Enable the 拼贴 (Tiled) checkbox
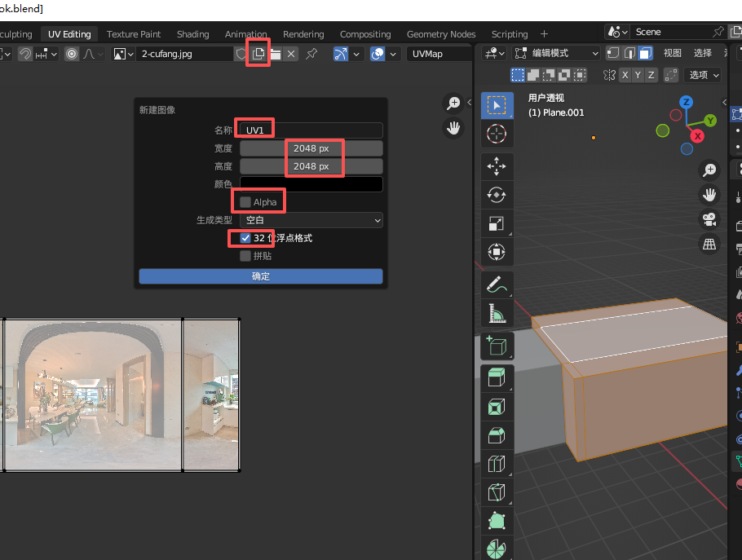This screenshot has height=560, width=742. tap(245, 256)
